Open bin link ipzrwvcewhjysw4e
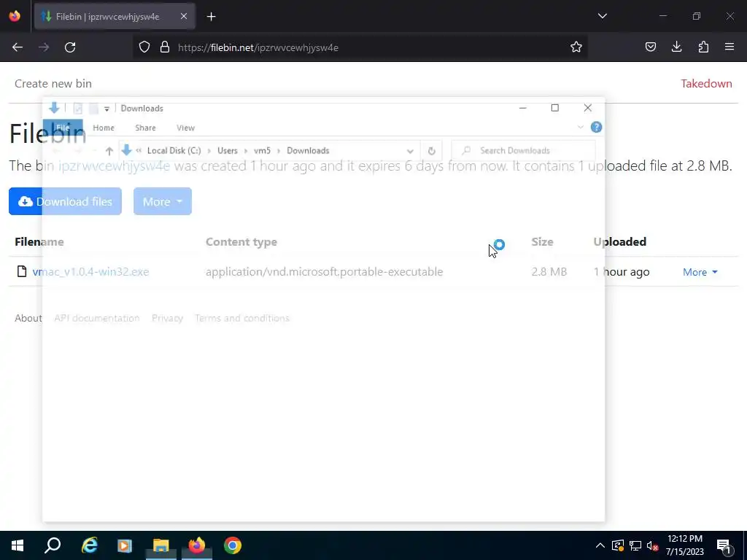The image size is (747, 560). 114,166
